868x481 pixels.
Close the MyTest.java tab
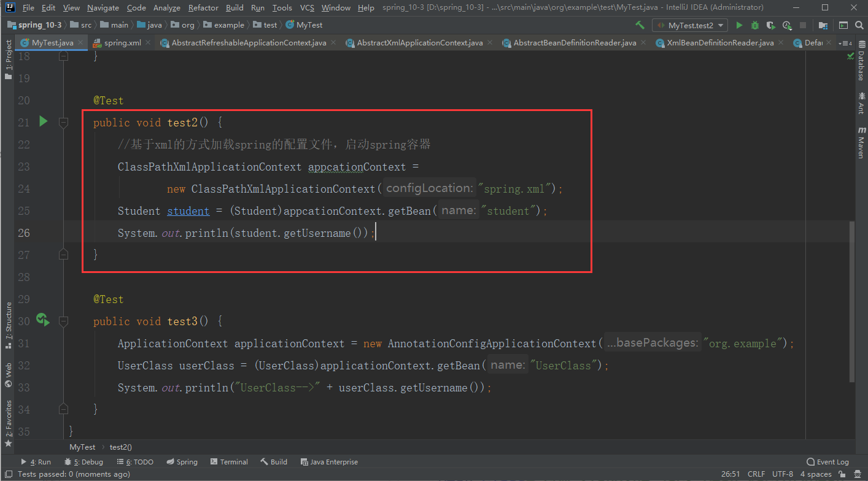80,43
